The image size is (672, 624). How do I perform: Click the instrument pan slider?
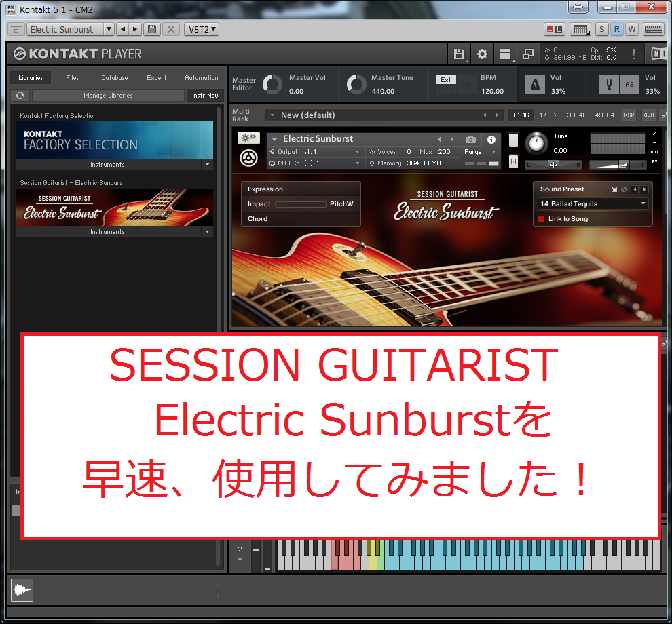[553, 164]
